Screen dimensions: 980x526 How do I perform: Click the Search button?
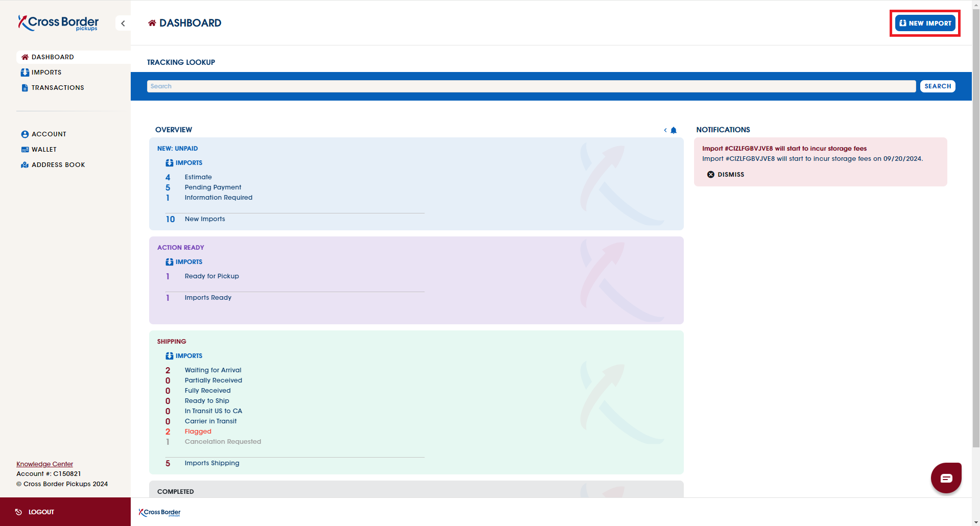tap(938, 86)
